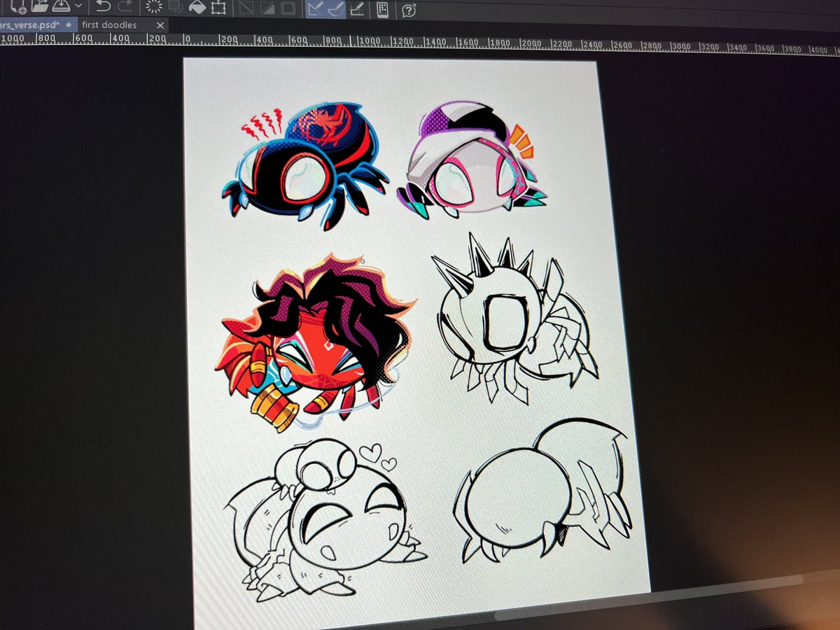The image size is (840, 630).
Task: Toggle Snap to Special Ruler
Action: tap(336, 9)
